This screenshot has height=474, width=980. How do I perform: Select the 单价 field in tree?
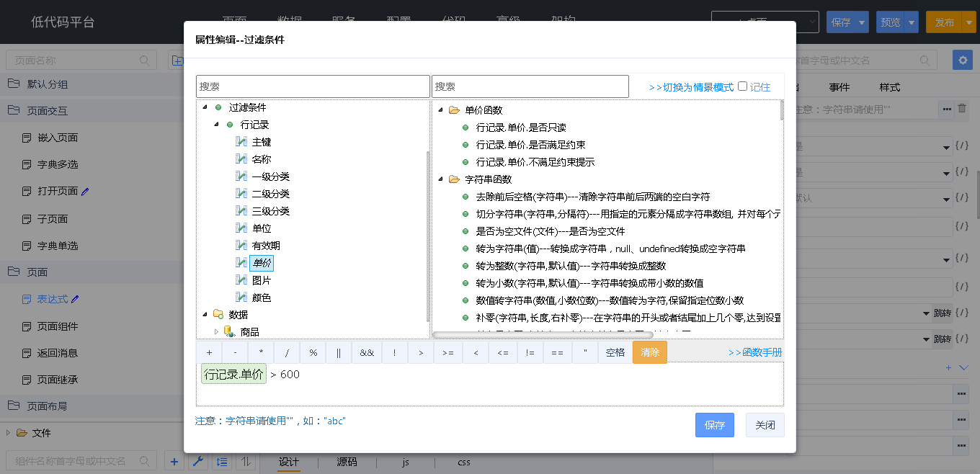coord(262,263)
